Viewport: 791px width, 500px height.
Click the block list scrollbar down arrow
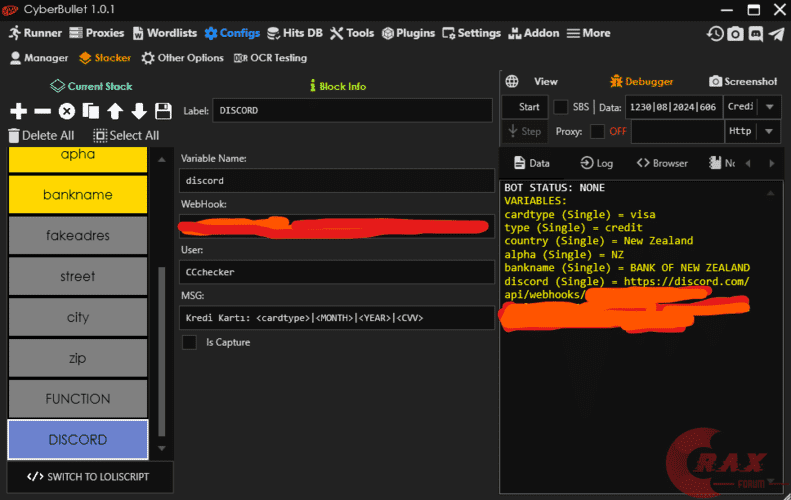tap(161, 448)
